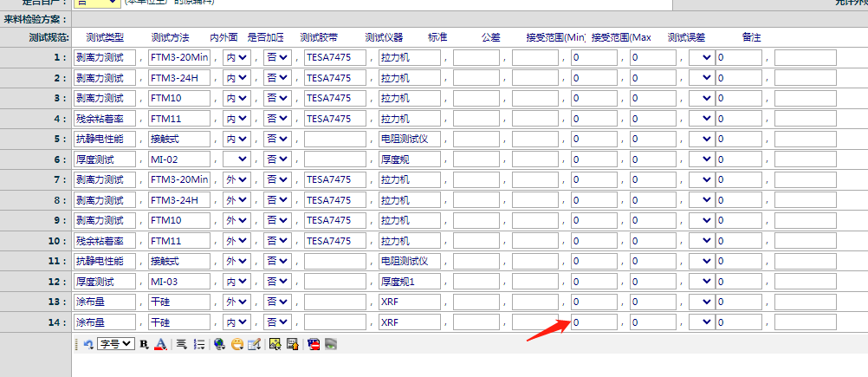Click row 14 接受范围 Min field
868x377 pixels.
pyautogui.click(x=594, y=322)
